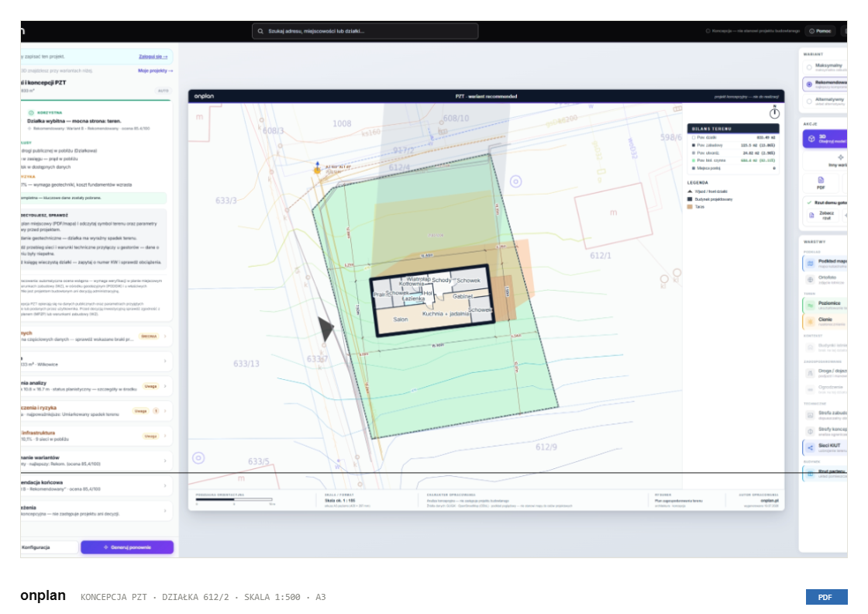868x614 pixels.
Task: Toggle Droga / dojazd layer
Action: click(x=825, y=373)
